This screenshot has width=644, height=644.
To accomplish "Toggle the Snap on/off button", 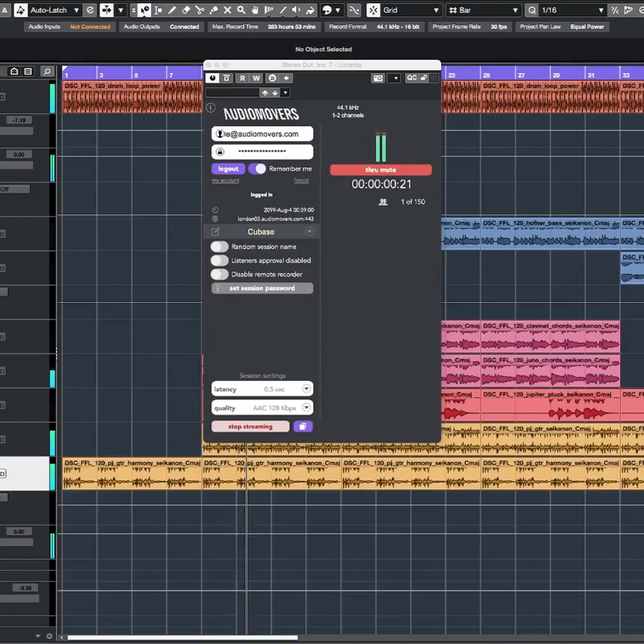I will click(x=373, y=10).
